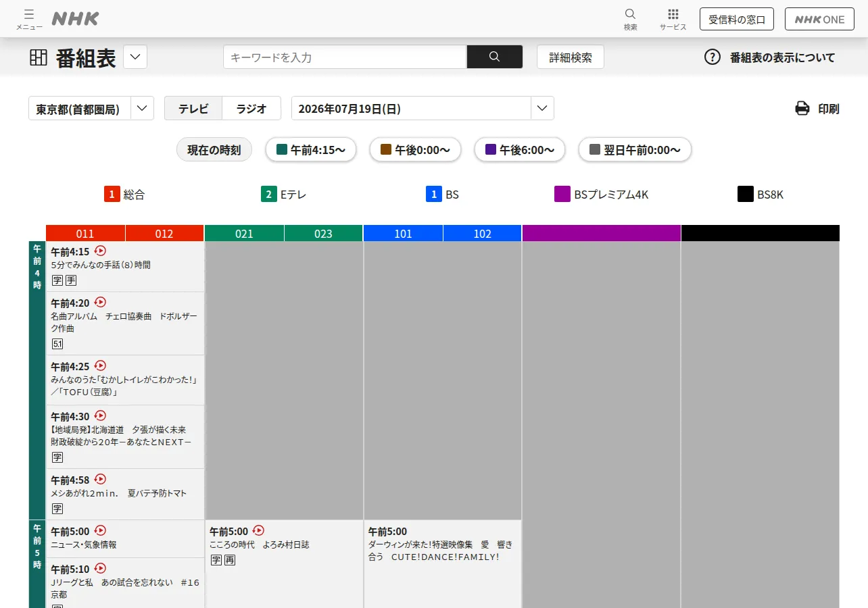The width and height of the screenshot is (868, 608).
Task: Open the サービス grid icon
Action: [673, 19]
